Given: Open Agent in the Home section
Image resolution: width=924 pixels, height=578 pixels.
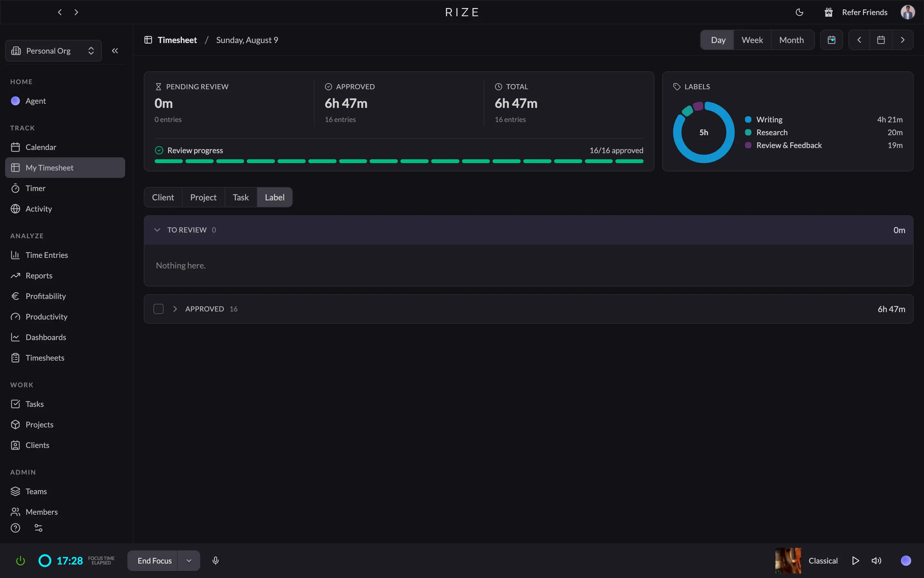Looking at the screenshot, I should (x=65, y=101).
